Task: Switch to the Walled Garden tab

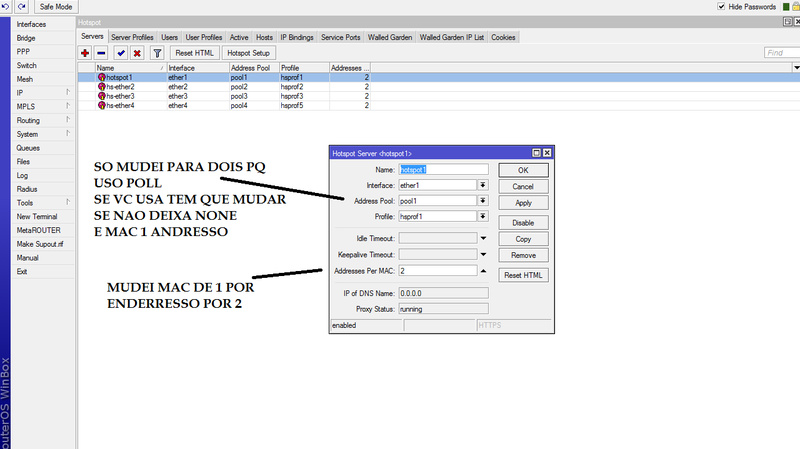Action: pyautogui.click(x=390, y=37)
